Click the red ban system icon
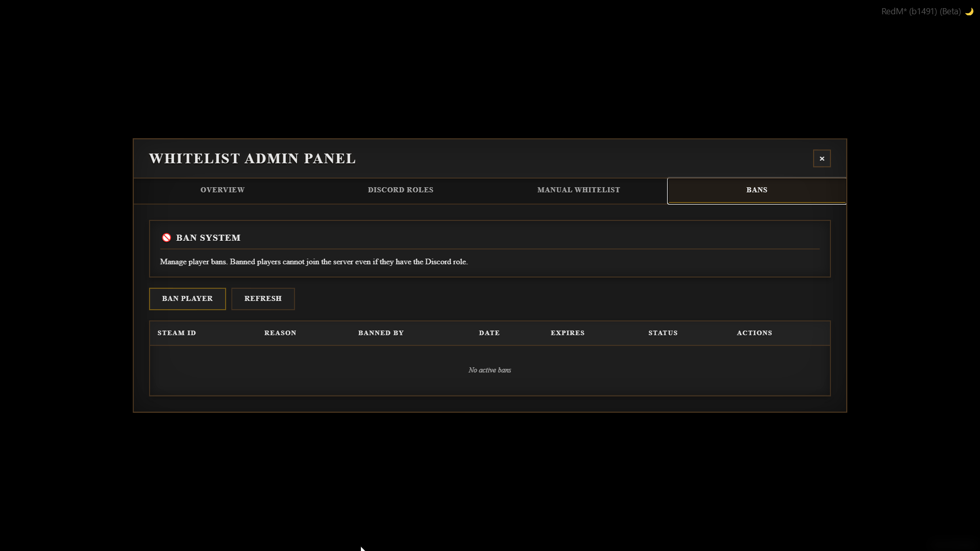 pos(166,238)
